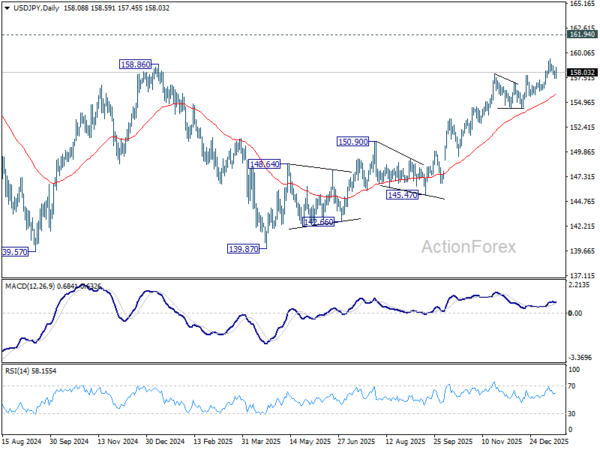Select the 150.900 price label
Screen dimensions: 600x450
pos(352,142)
